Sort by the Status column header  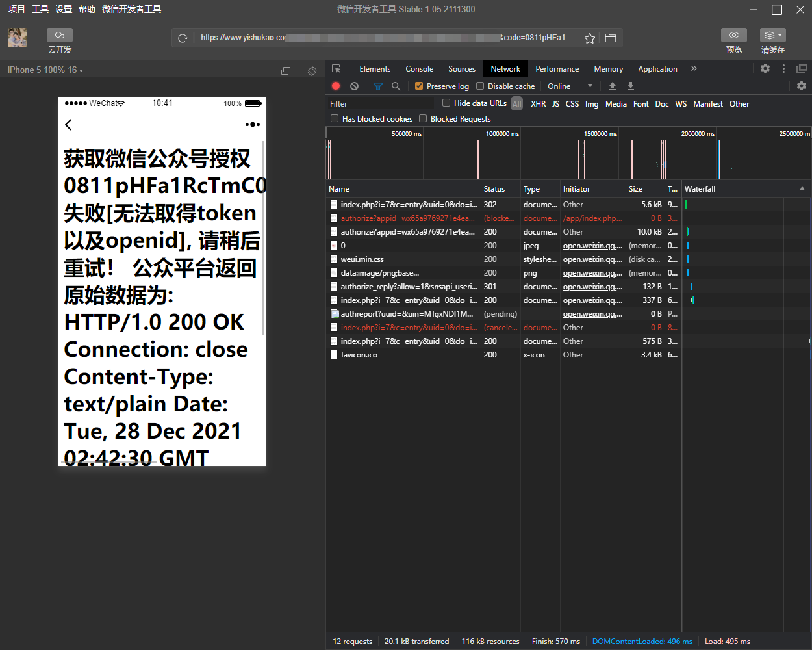500,188
